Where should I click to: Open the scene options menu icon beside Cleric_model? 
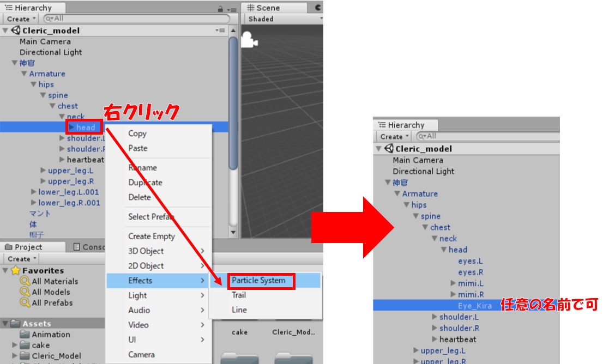click(x=220, y=31)
